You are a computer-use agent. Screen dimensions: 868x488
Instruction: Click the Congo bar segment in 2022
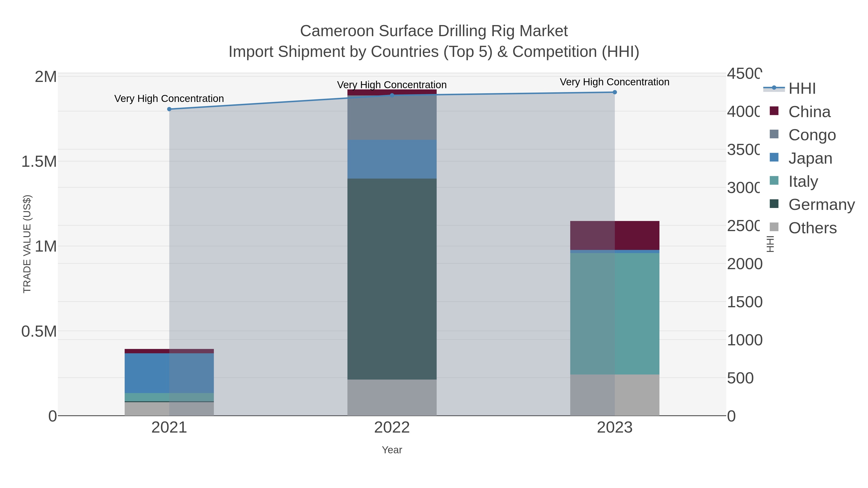392,118
